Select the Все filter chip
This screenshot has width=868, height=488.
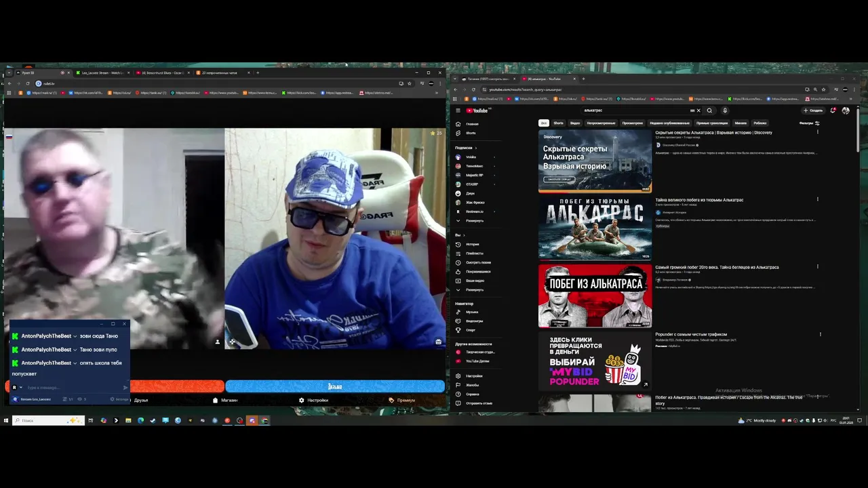coord(544,123)
